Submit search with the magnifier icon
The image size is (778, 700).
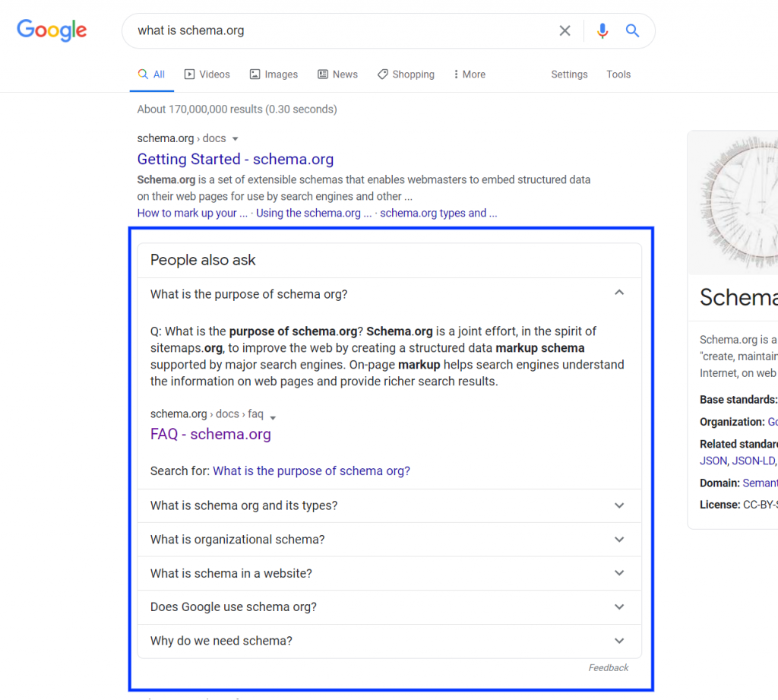(632, 30)
